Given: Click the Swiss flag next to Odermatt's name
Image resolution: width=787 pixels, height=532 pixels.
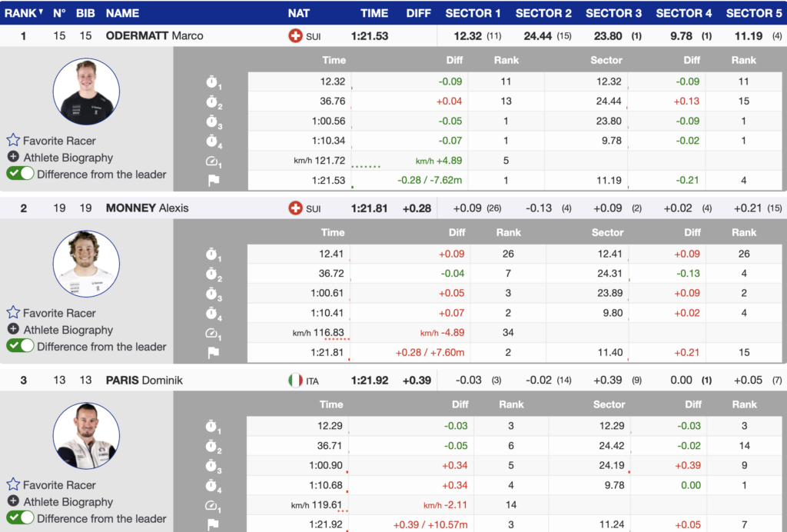Looking at the screenshot, I should 295,36.
